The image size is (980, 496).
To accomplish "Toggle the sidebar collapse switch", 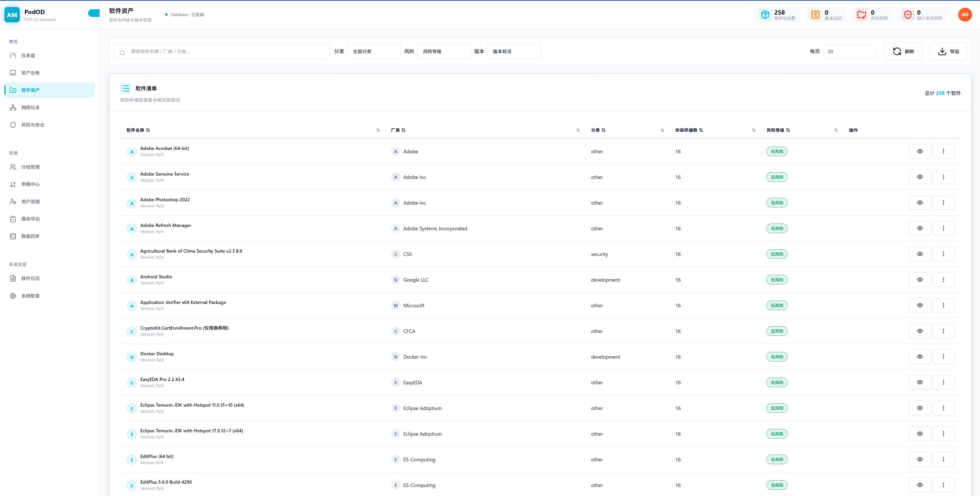I will (x=94, y=13).
